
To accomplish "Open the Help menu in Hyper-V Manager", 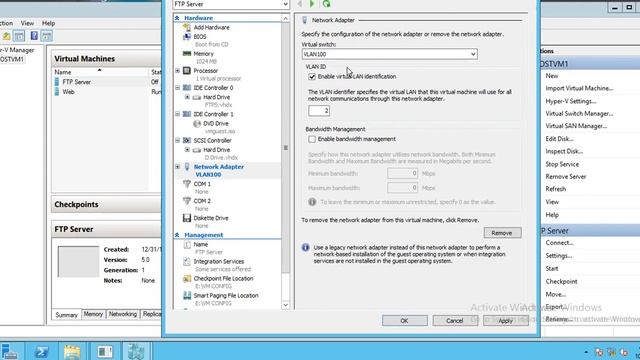I will [x=48, y=23].
